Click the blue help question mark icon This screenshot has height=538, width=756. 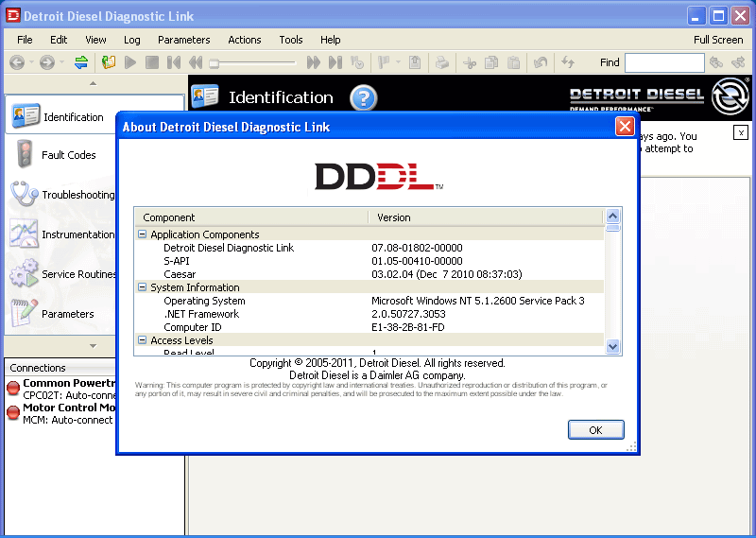click(363, 97)
